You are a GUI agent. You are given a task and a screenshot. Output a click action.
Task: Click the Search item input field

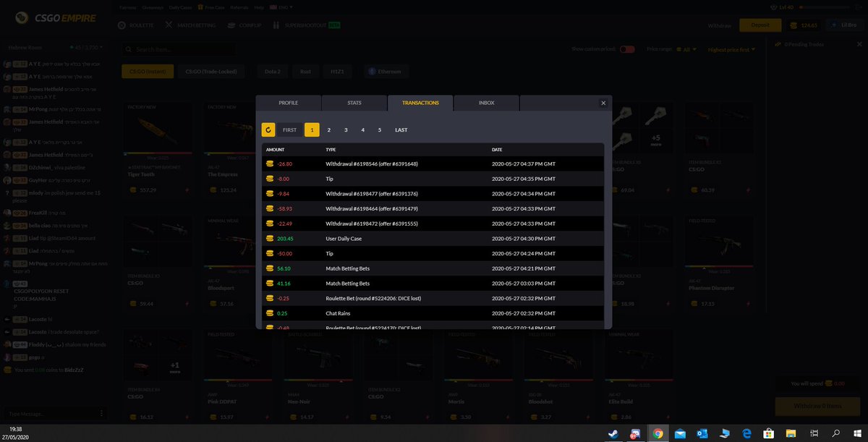point(179,50)
